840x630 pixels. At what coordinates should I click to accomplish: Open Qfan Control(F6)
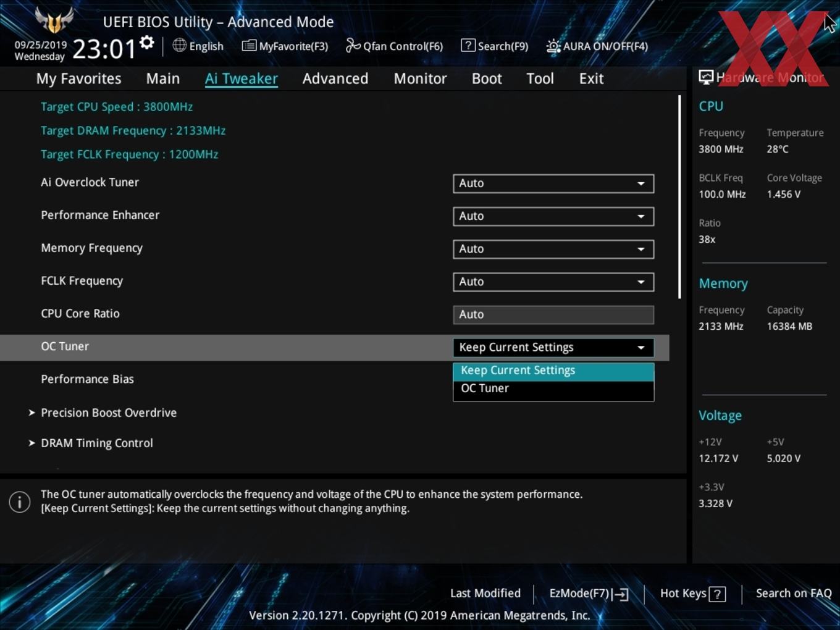coord(394,46)
